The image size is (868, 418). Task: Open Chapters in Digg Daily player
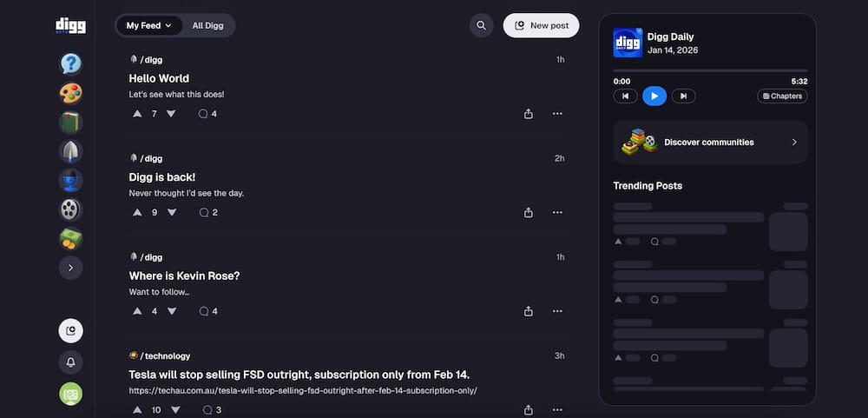click(782, 96)
